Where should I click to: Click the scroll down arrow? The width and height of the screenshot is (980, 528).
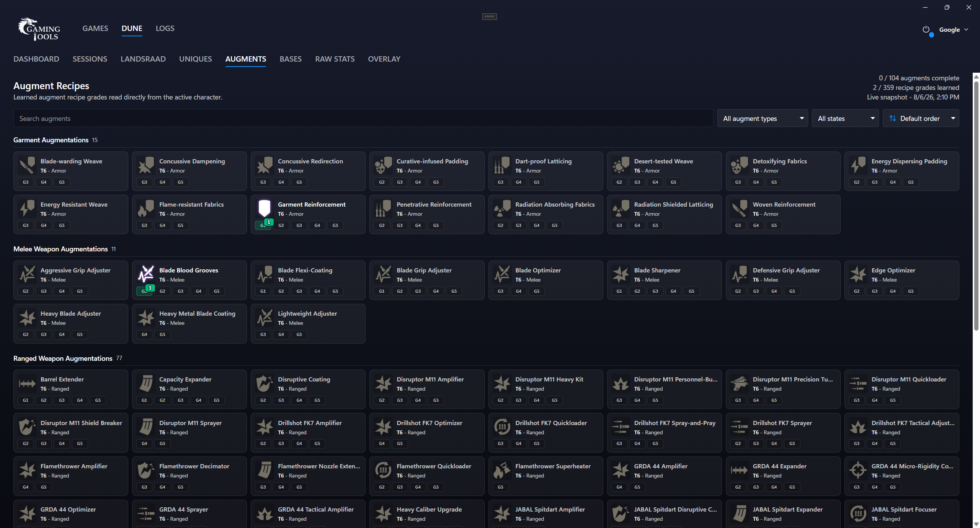pos(976,524)
